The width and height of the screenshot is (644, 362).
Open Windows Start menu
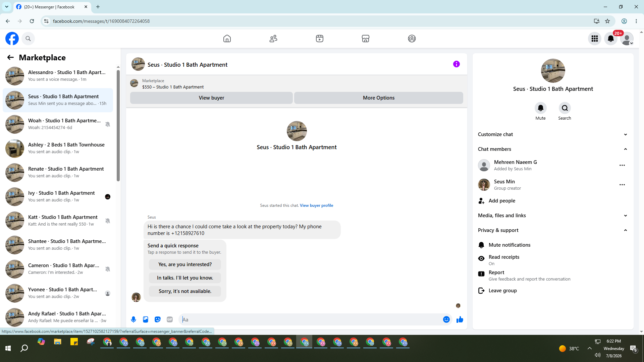(8, 349)
